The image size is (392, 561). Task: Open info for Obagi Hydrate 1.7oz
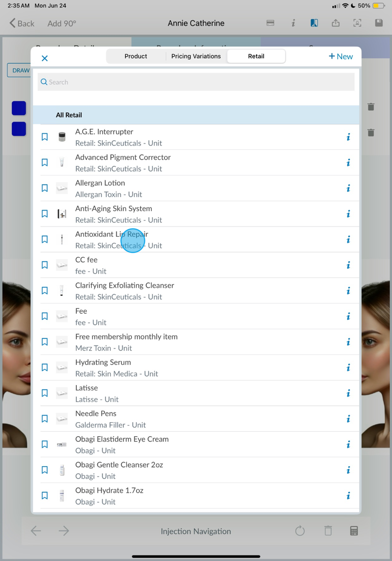tap(348, 496)
